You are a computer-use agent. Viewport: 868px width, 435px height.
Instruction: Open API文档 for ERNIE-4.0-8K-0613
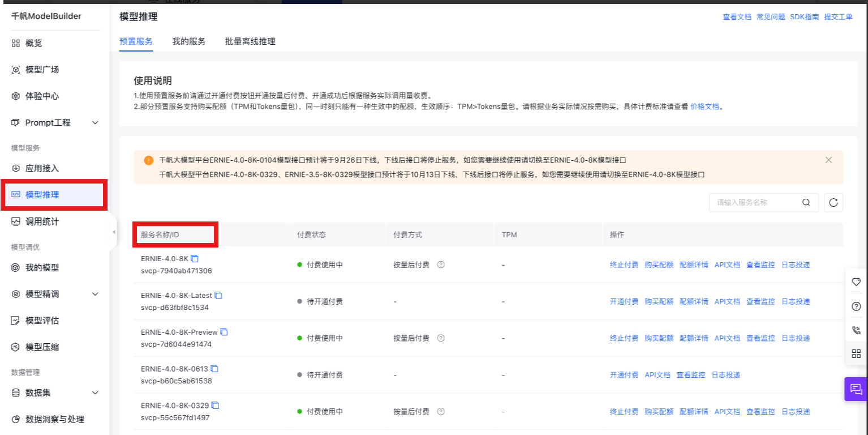(x=658, y=375)
